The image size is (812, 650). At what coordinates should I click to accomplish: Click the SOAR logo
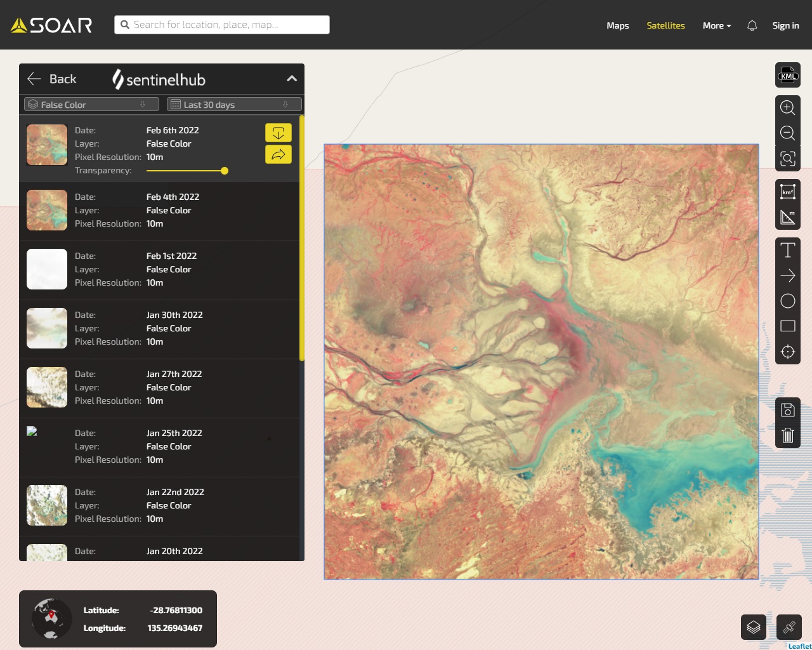(51, 25)
